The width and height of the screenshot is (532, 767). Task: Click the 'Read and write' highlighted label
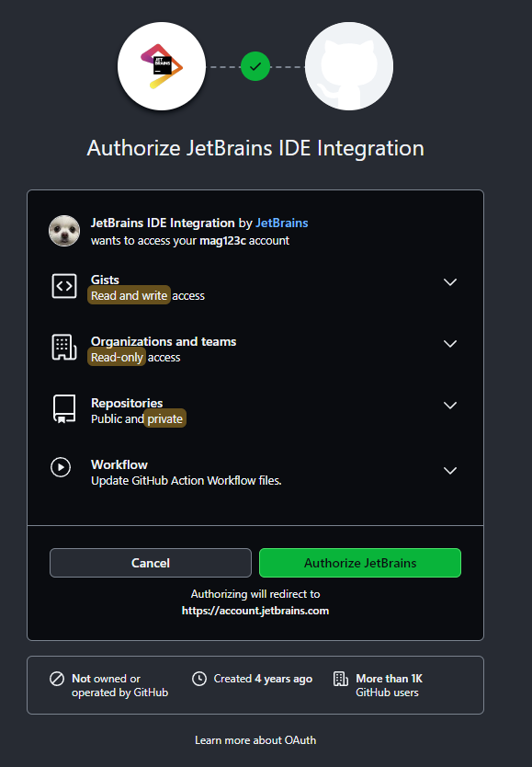129,295
